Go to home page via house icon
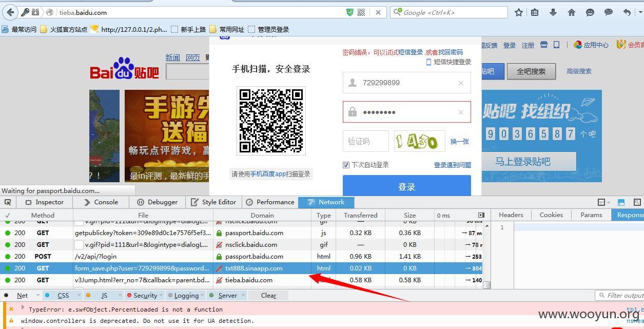Screen dimensions: 644x329 [x=571, y=12]
